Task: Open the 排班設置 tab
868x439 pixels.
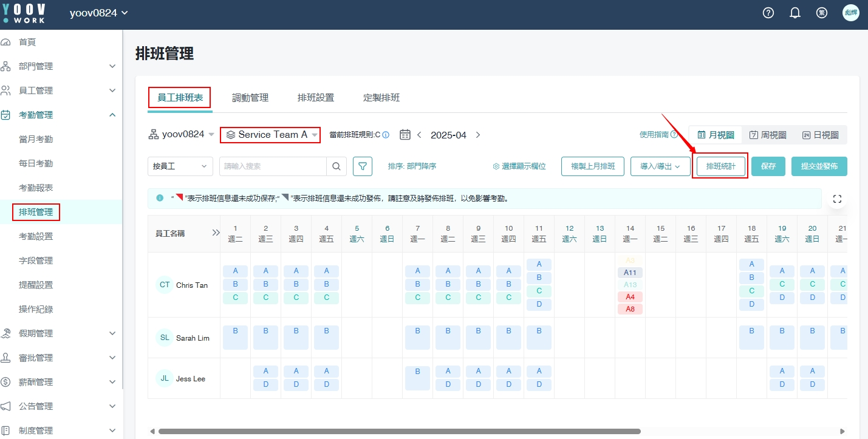Action: pos(316,98)
